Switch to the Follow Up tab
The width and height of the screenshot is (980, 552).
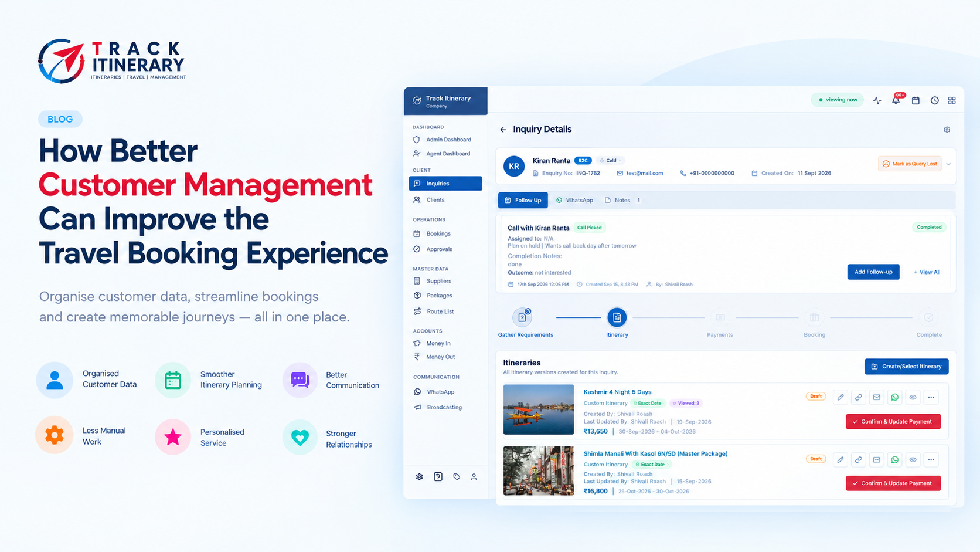coord(523,200)
